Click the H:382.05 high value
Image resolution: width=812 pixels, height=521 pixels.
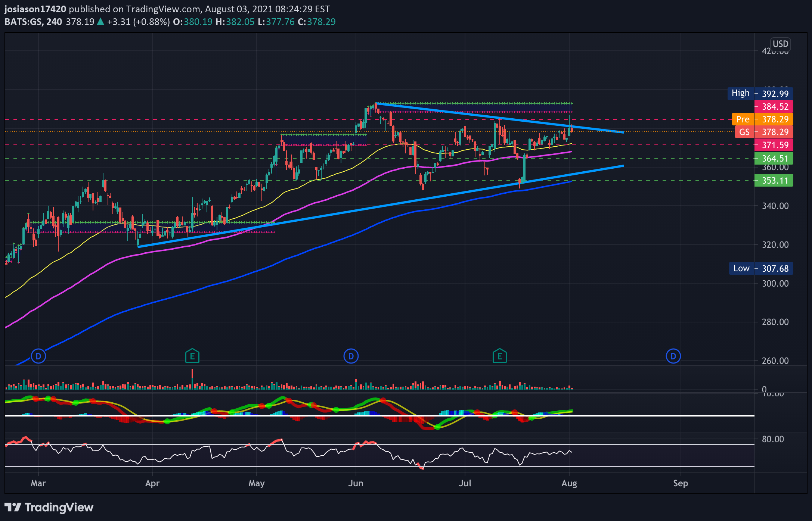click(235, 22)
